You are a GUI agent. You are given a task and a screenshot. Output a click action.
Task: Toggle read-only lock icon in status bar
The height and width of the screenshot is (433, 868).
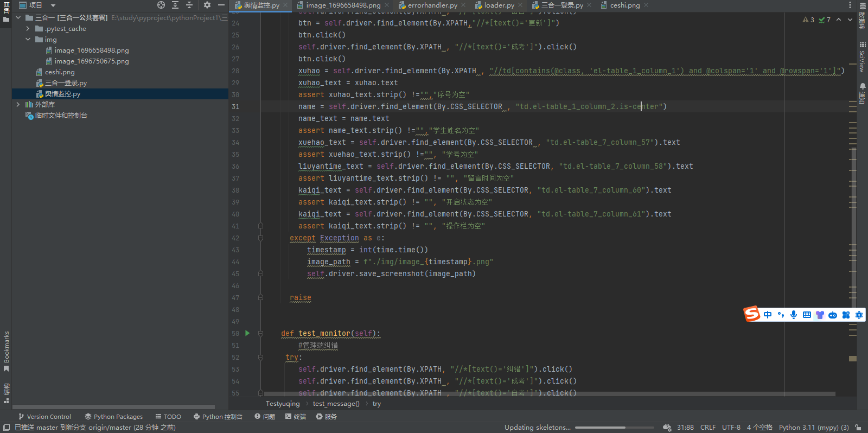coord(858,428)
